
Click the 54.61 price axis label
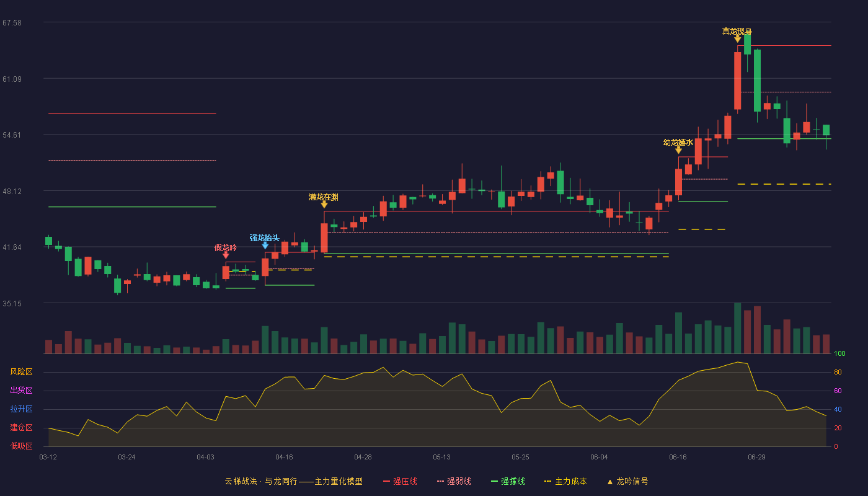tap(12, 135)
